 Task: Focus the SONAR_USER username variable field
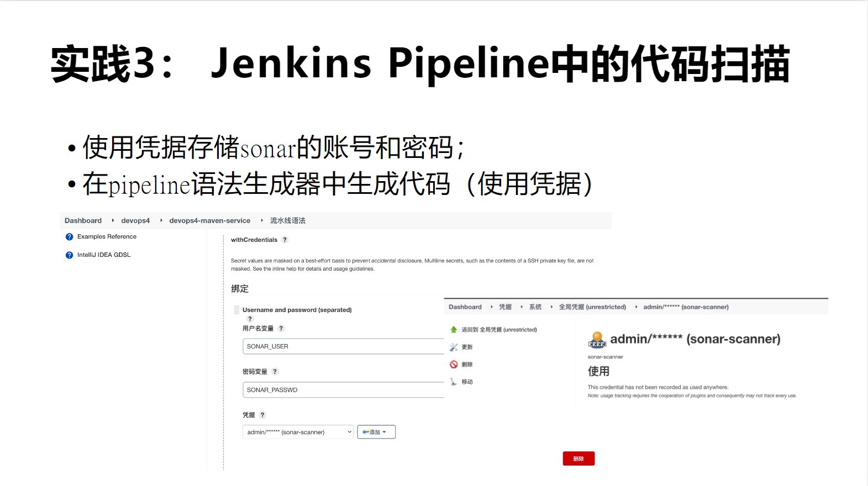click(343, 346)
